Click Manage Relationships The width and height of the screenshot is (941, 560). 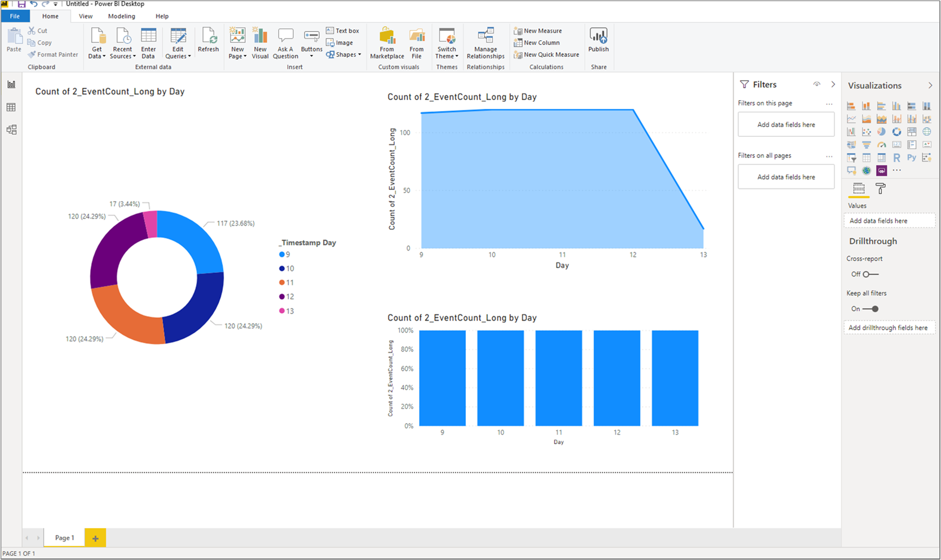[485, 43]
